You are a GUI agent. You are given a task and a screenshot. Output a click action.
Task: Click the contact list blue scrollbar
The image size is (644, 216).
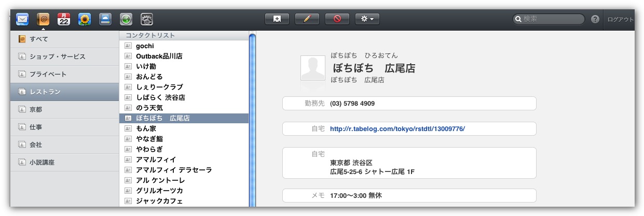253,119
